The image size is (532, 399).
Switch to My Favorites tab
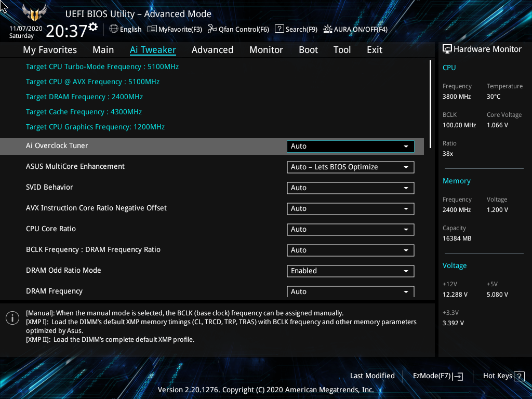pos(50,50)
